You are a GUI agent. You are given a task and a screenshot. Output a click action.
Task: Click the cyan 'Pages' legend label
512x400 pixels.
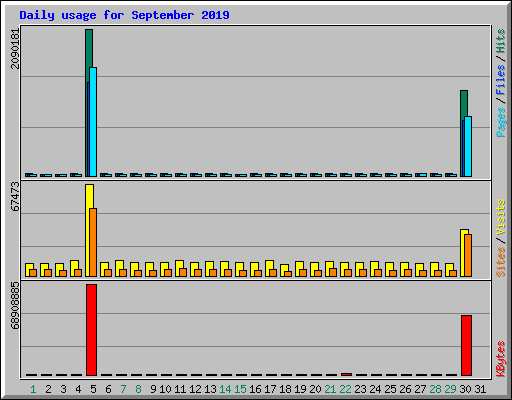[500, 122]
